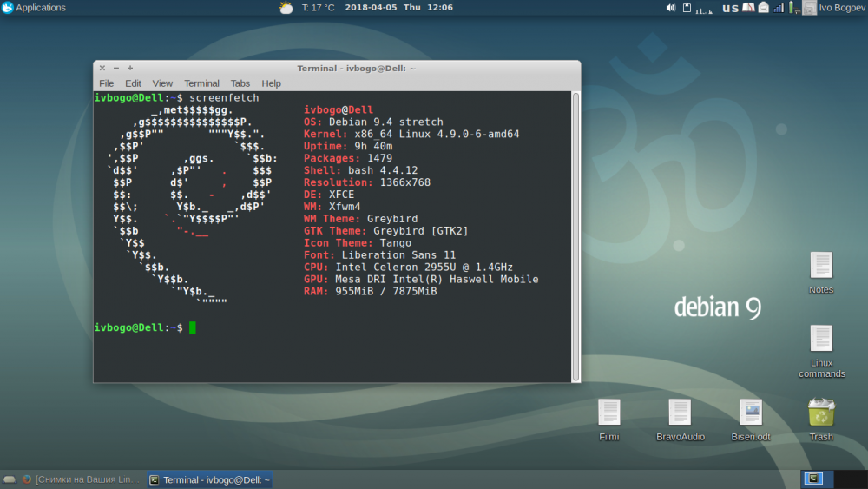Click the 'GTK Theme: Greybird [GTK2]' line

point(386,231)
